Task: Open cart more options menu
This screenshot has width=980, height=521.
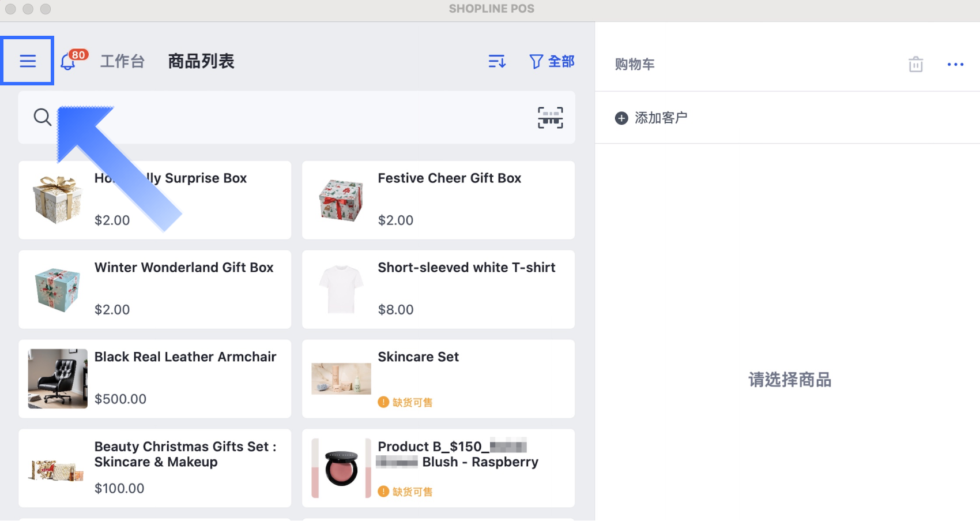Action: (x=955, y=64)
